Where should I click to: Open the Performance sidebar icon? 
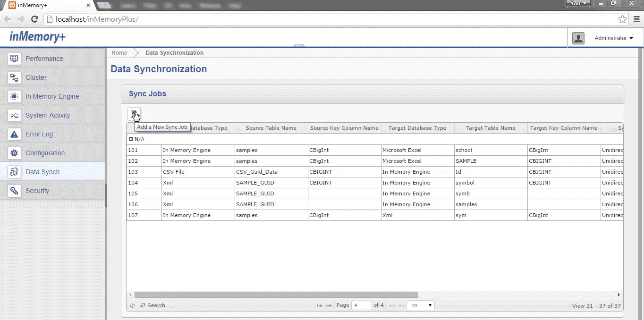[x=14, y=59]
